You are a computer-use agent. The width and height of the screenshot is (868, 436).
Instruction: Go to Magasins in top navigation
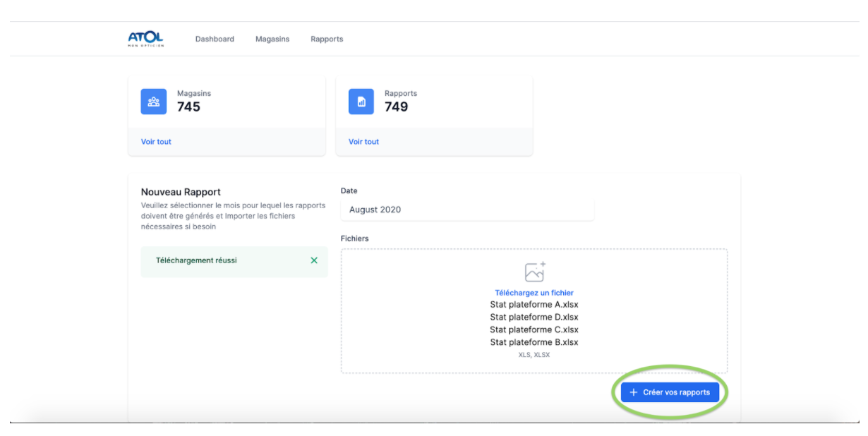click(x=272, y=39)
